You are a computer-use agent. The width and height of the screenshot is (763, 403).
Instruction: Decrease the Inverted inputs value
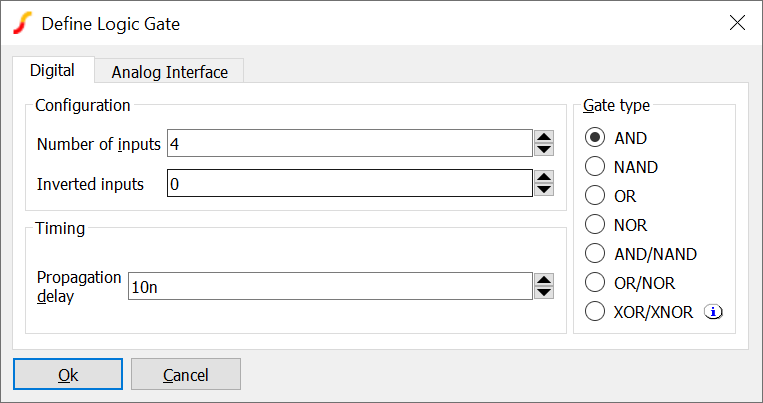pyautogui.click(x=544, y=190)
